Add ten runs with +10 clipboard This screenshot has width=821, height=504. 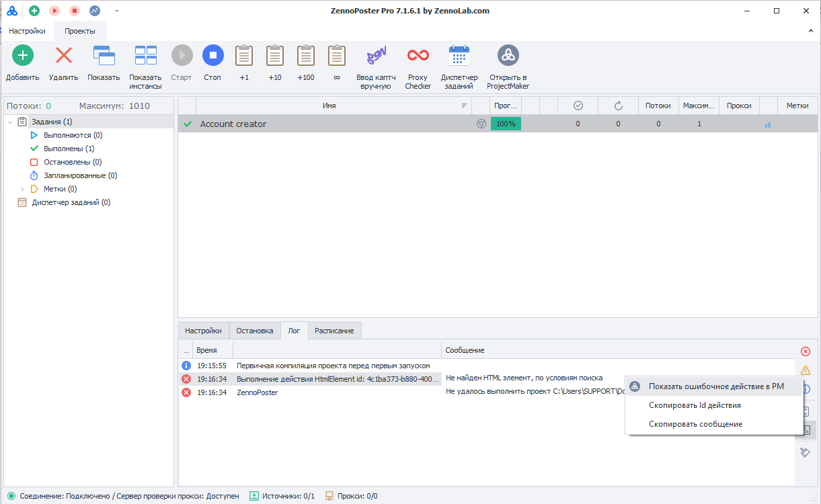[x=275, y=56]
